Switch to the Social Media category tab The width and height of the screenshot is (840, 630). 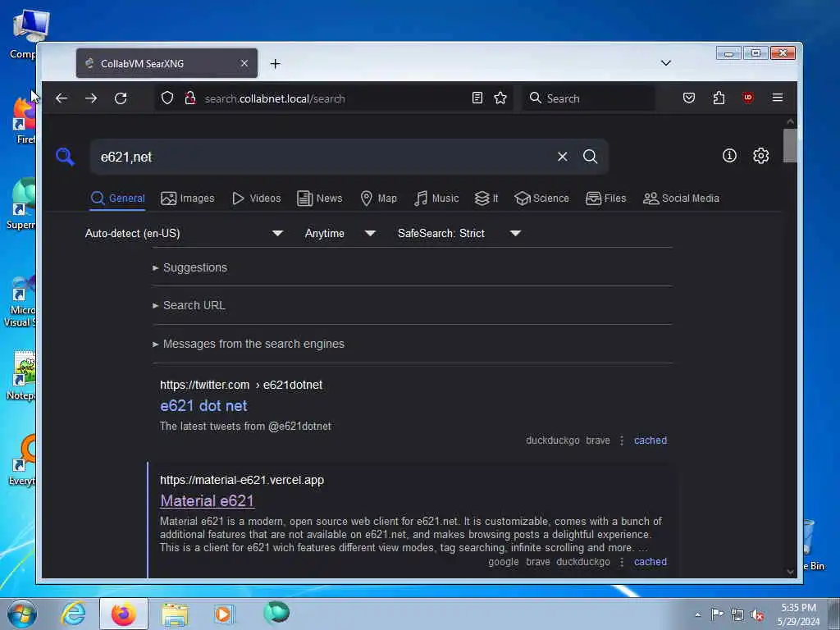(681, 199)
